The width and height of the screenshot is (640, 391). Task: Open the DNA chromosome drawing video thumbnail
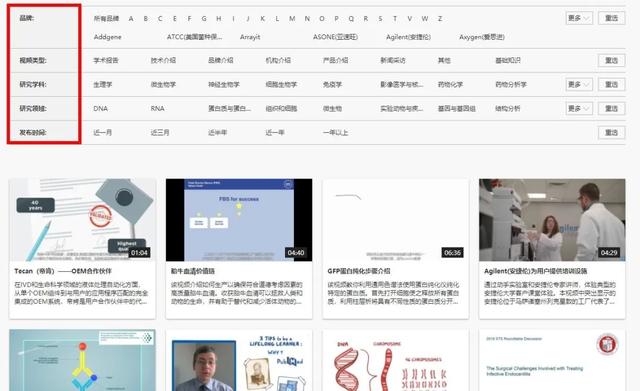396,360
